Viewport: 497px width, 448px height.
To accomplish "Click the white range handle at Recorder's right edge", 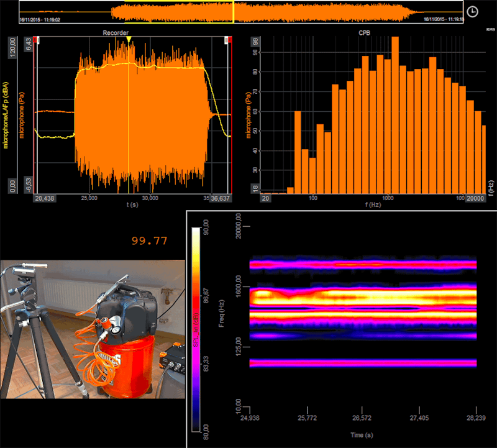I will 226,40.
